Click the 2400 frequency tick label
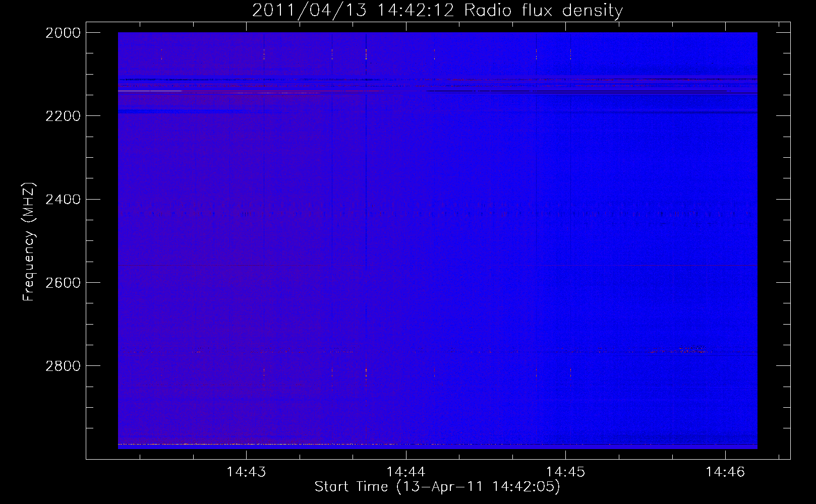The height and width of the screenshot is (504, 816). click(63, 200)
